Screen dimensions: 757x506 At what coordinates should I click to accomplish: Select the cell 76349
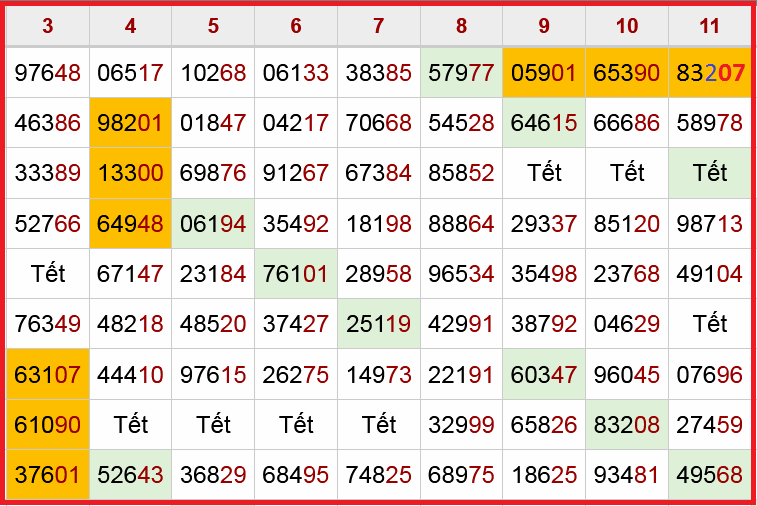(x=47, y=323)
